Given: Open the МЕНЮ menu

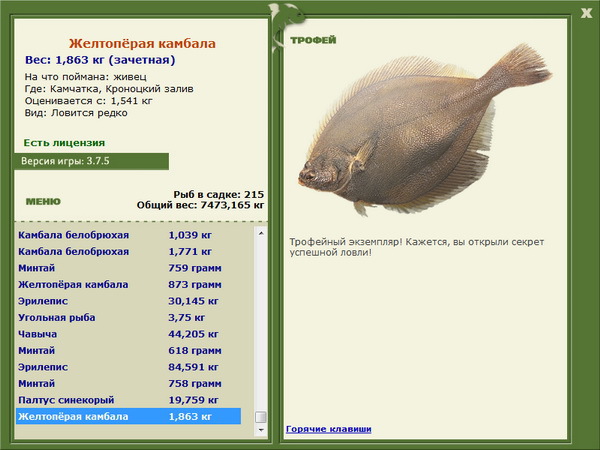Looking at the screenshot, I should click(x=43, y=202).
